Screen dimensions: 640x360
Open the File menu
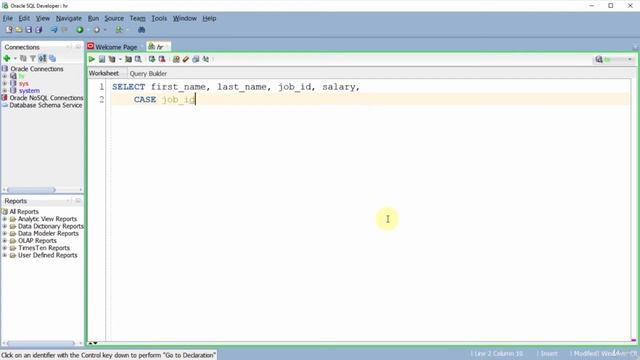pos(7,18)
